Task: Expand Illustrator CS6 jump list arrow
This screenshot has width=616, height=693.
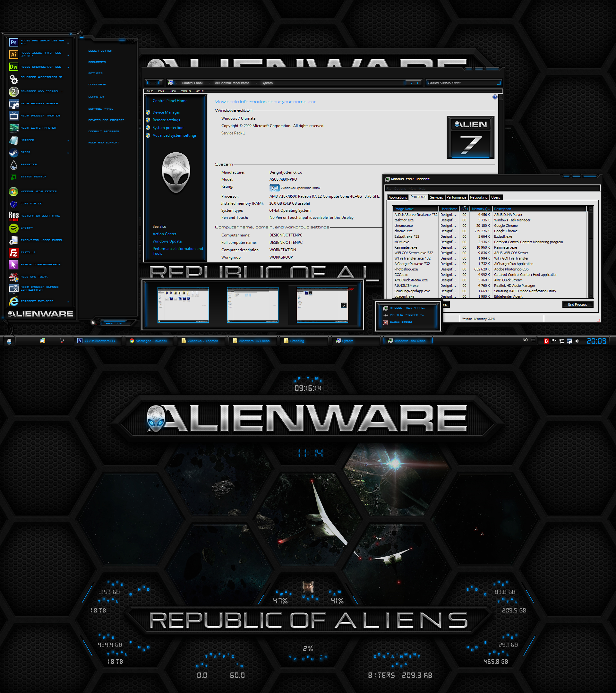Action: tap(68, 55)
